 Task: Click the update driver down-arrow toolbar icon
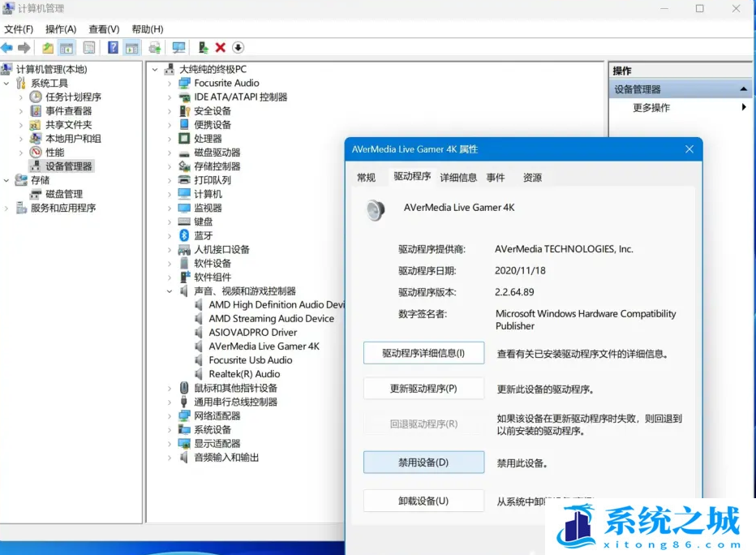(238, 48)
